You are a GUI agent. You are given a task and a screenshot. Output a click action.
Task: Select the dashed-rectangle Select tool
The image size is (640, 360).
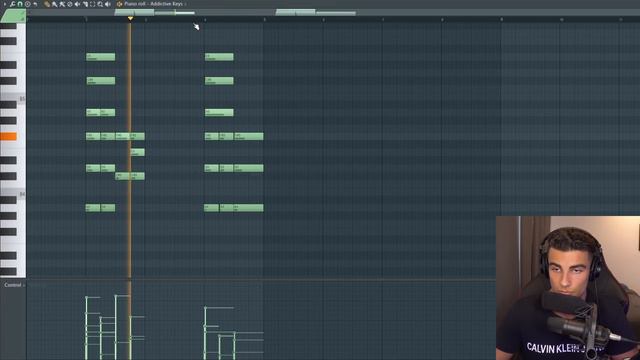[x=93, y=4]
